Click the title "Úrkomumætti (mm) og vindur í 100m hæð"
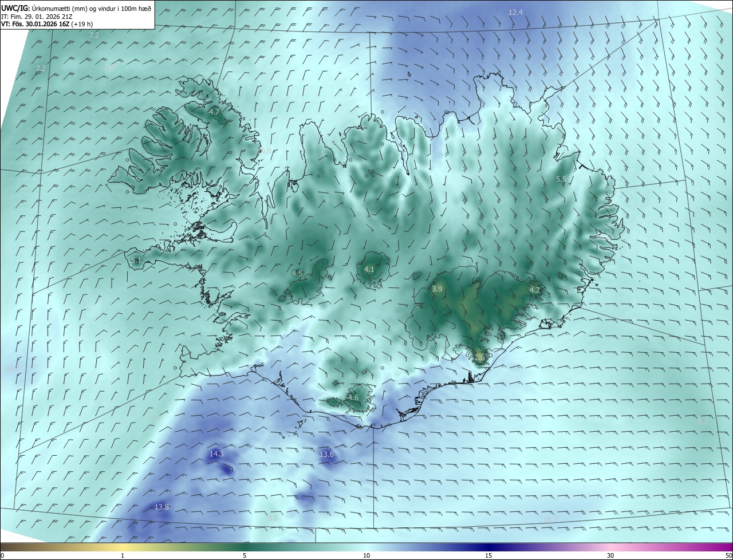 tap(92, 8)
